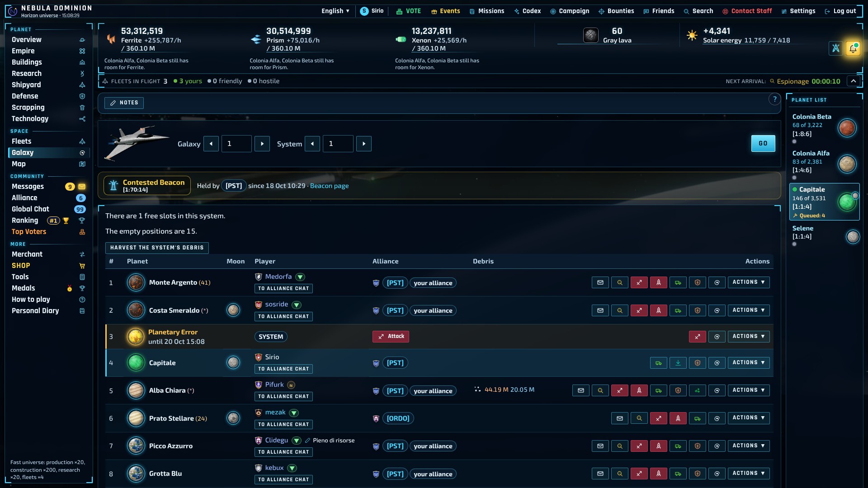This screenshot has width=868, height=488.
Task: Collapse the fleets in flight panel
Action: click(x=853, y=81)
